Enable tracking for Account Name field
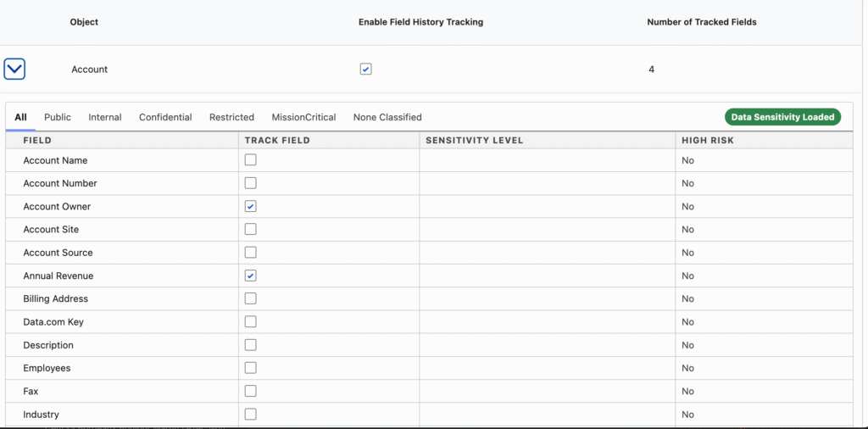 pyautogui.click(x=250, y=160)
